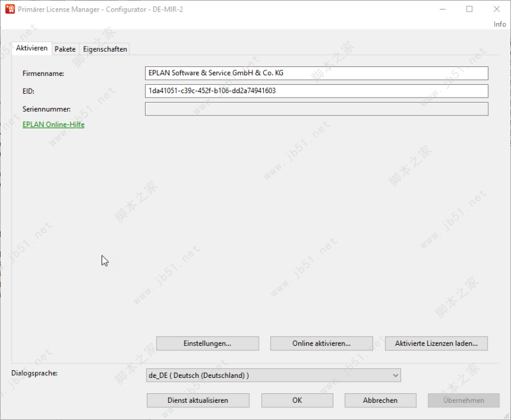Open the Info menu
Viewport: 511px width, 420px height.
[500, 24]
